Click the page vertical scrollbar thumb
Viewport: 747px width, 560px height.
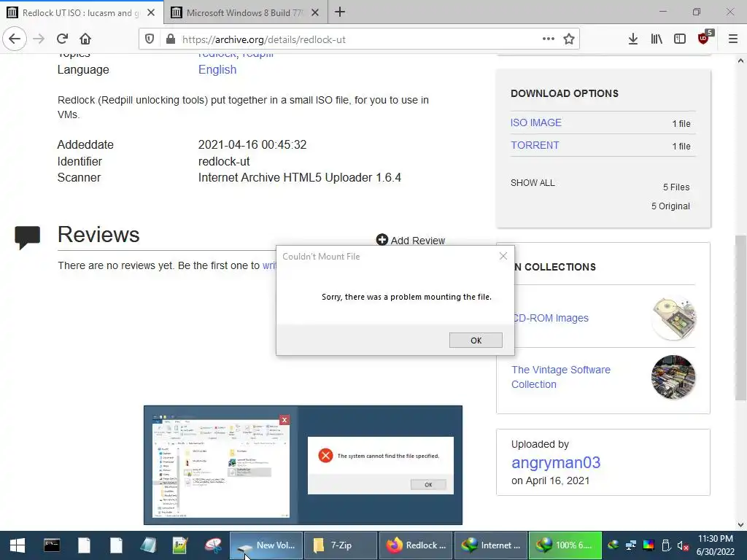740,318
